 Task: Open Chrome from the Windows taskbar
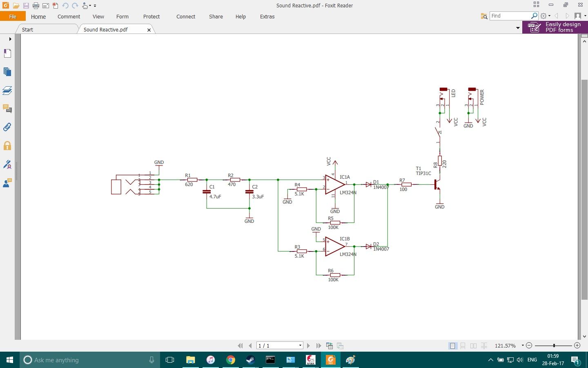(231, 360)
